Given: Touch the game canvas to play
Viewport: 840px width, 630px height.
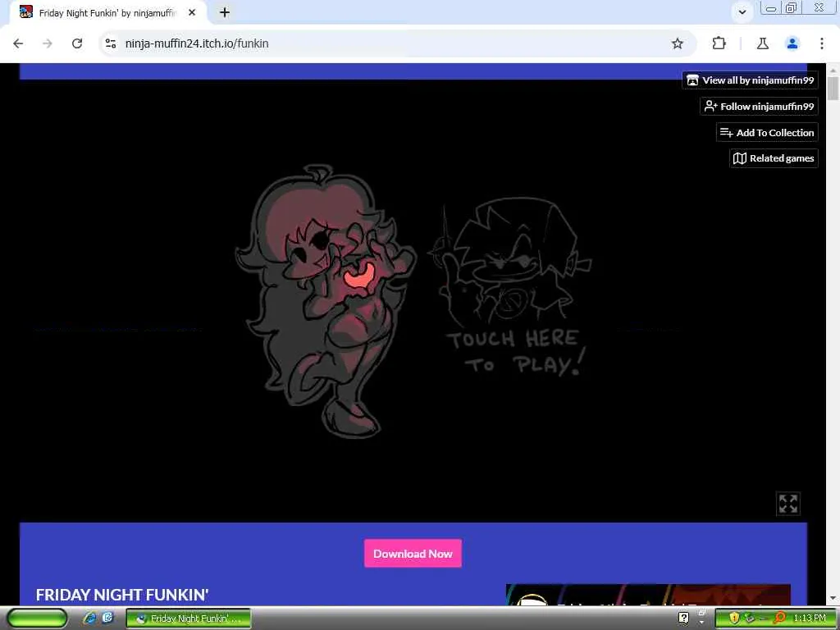Looking at the screenshot, I should [x=413, y=300].
